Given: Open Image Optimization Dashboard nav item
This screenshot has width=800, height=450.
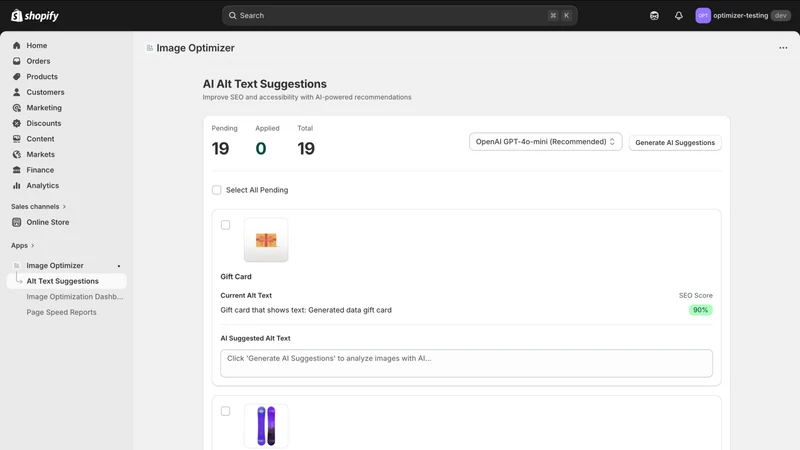Looking at the screenshot, I should click(74, 296).
